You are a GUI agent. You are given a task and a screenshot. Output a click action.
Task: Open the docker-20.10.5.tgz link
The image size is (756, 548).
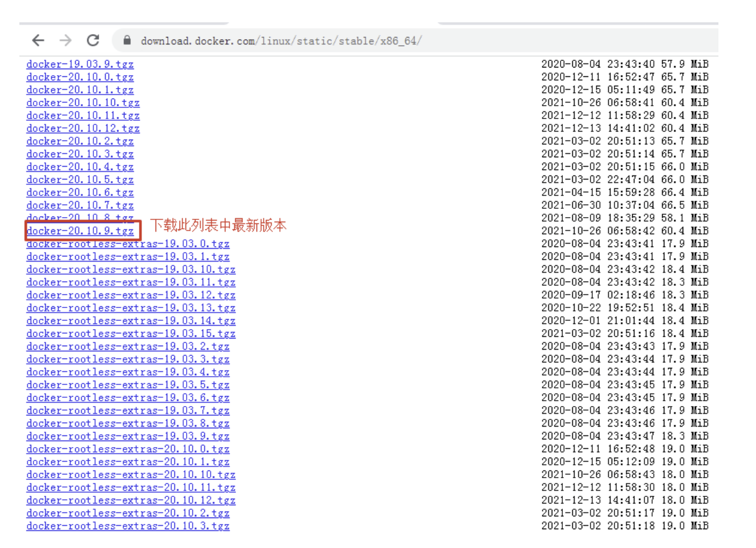[80, 180]
